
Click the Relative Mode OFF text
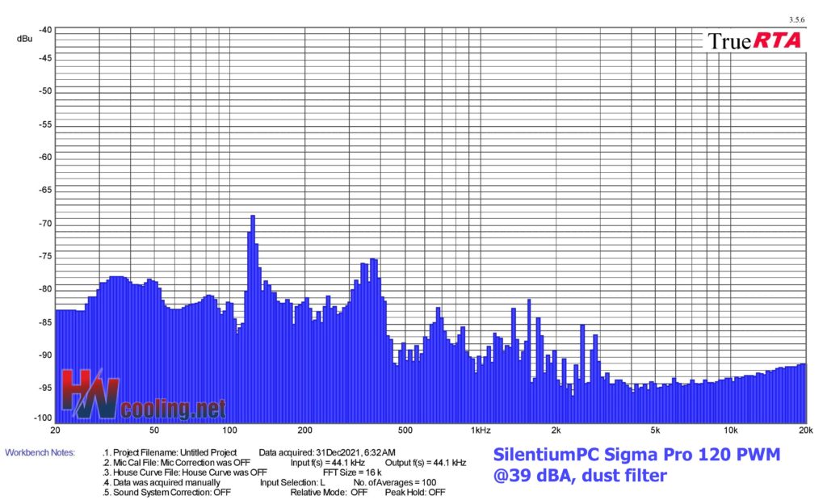[x=330, y=493]
